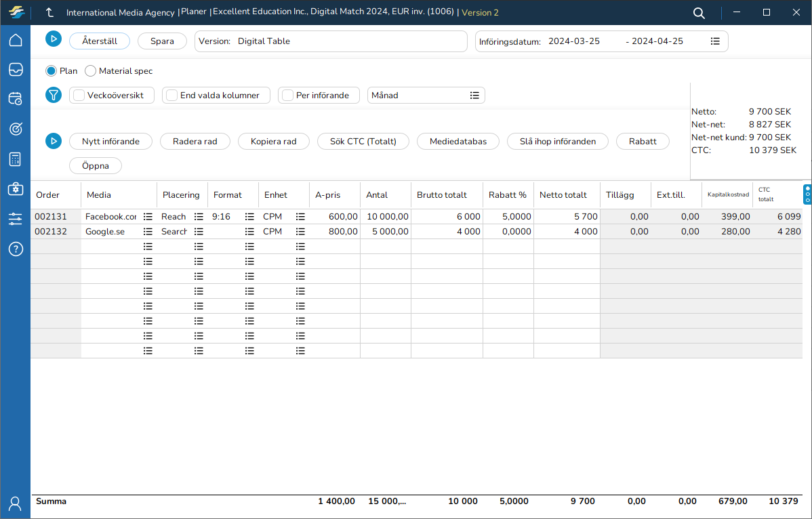Open Media list for Facebook.com row

click(x=148, y=217)
